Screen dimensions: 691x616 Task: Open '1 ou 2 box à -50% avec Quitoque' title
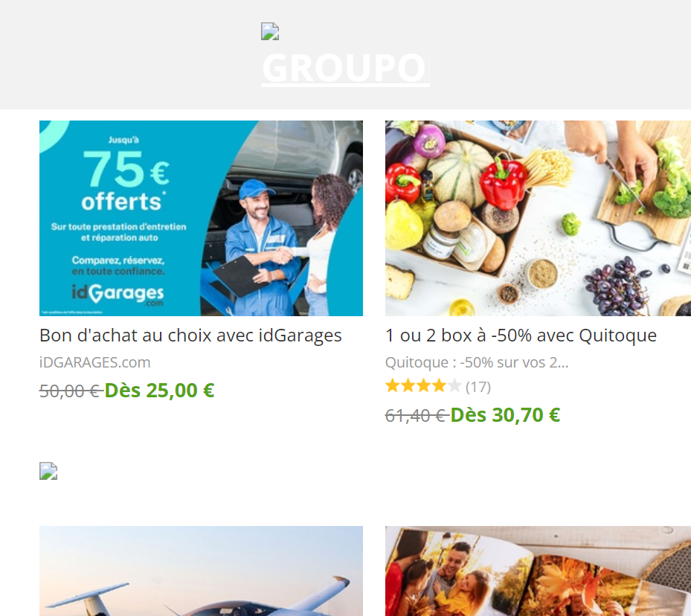[x=521, y=336]
